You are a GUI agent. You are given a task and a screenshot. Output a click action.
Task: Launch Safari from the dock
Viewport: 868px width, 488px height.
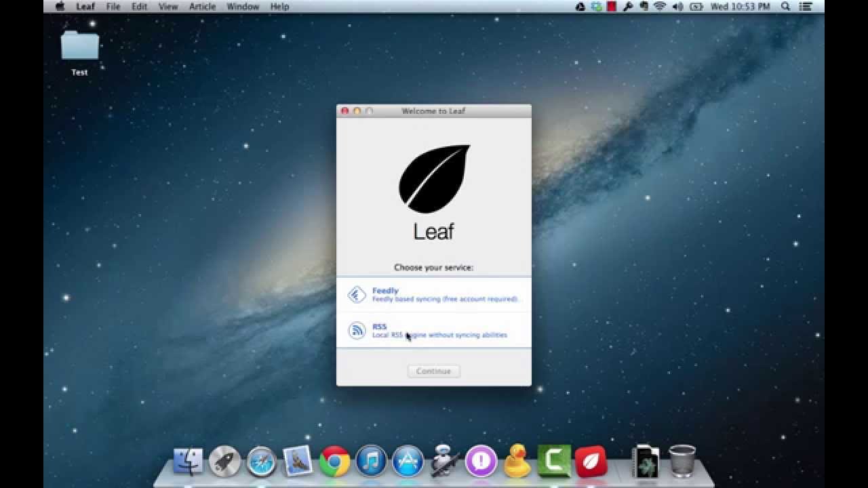pos(262,462)
